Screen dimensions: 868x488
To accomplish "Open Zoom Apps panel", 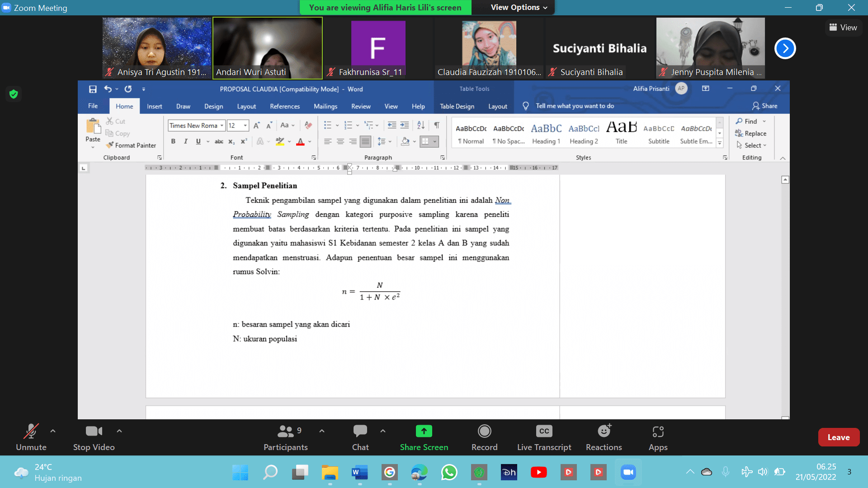I will [658, 437].
